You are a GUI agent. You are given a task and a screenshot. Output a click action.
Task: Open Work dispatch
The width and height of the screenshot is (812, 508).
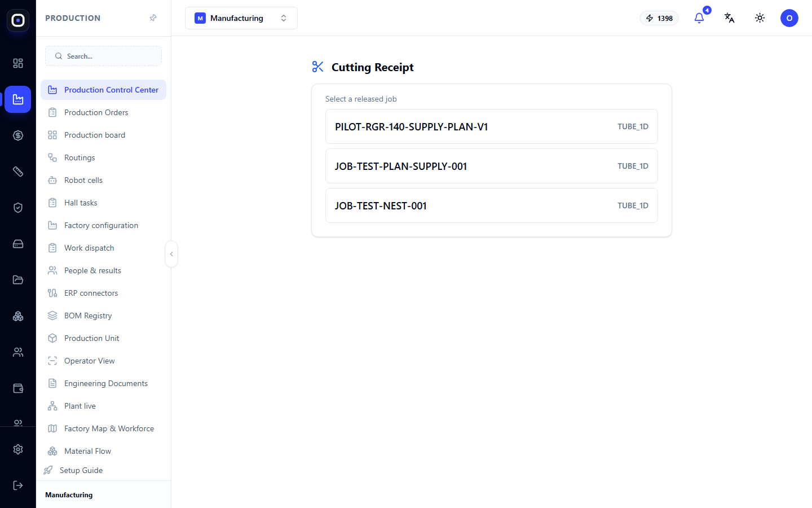point(103,248)
